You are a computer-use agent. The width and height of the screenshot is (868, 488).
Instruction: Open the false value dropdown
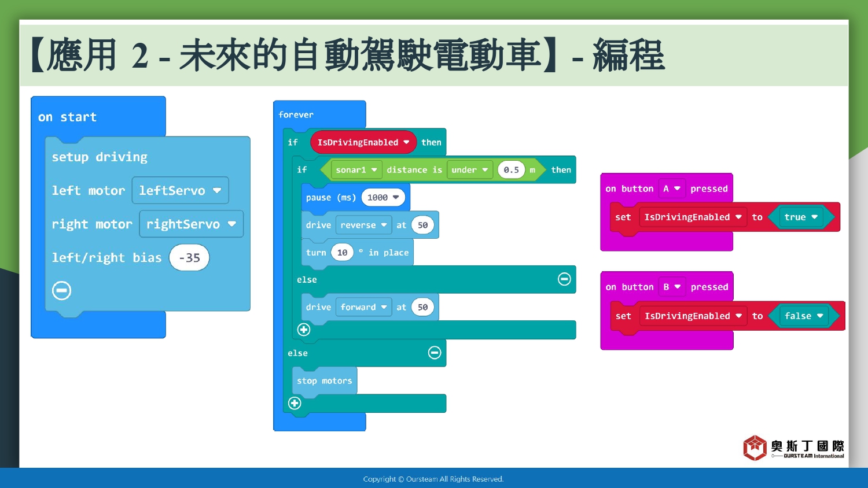click(804, 316)
